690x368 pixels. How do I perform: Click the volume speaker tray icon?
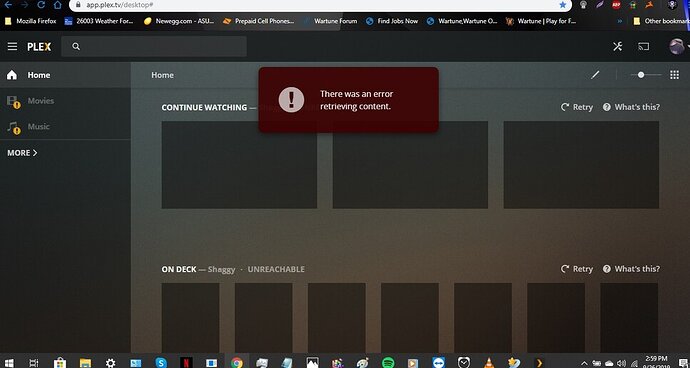click(x=621, y=363)
